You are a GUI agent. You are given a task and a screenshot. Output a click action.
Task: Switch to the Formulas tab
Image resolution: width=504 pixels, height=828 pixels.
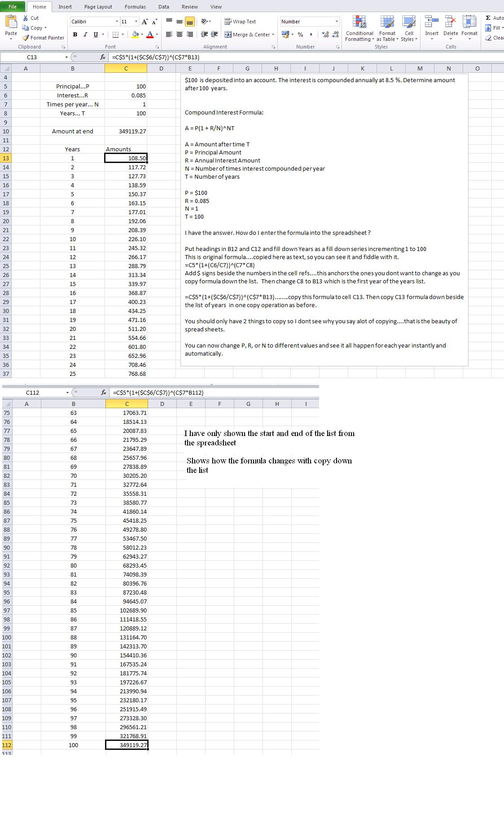[135, 7]
